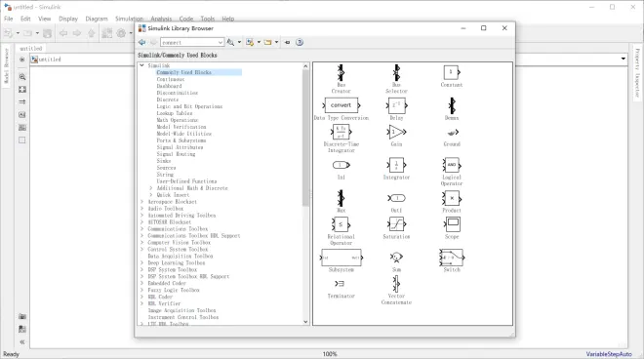This screenshot has height=359, width=644.
Task: Select the Saturation block
Action: click(396, 224)
